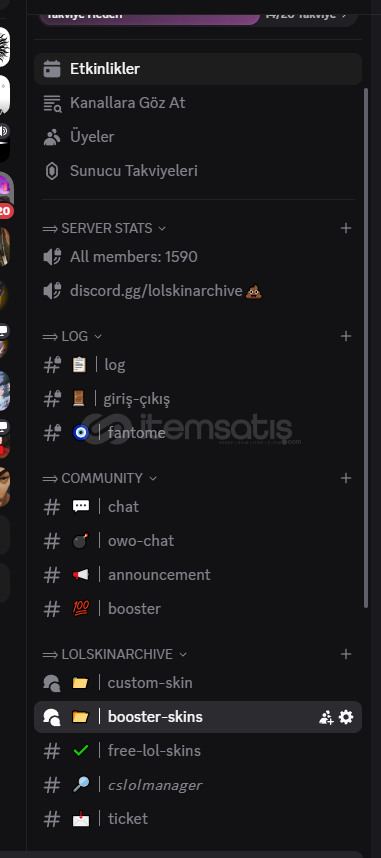Open Üyeler members list icon
Screen dimensions: 381x858
pos(52,137)
